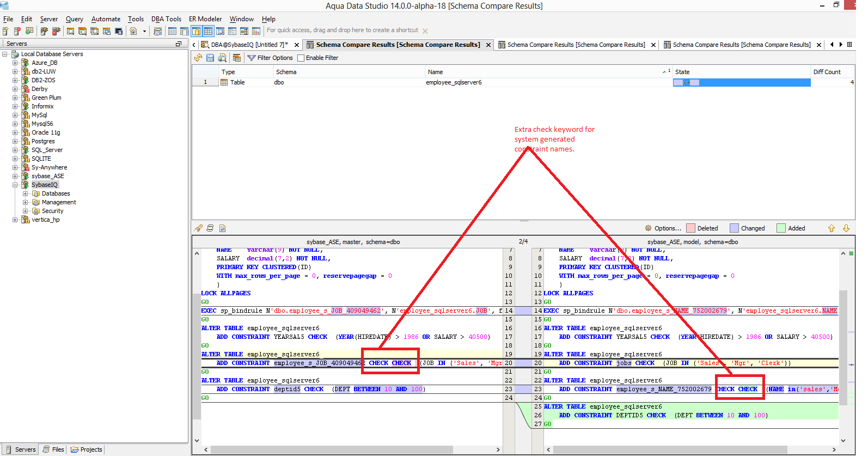The width and height of the screenshot is (868, 456).
Task: Switch to DBA@SybaseIQ [Untitled 7] tab
Action: pyautogui.click(x=249, y=45)
